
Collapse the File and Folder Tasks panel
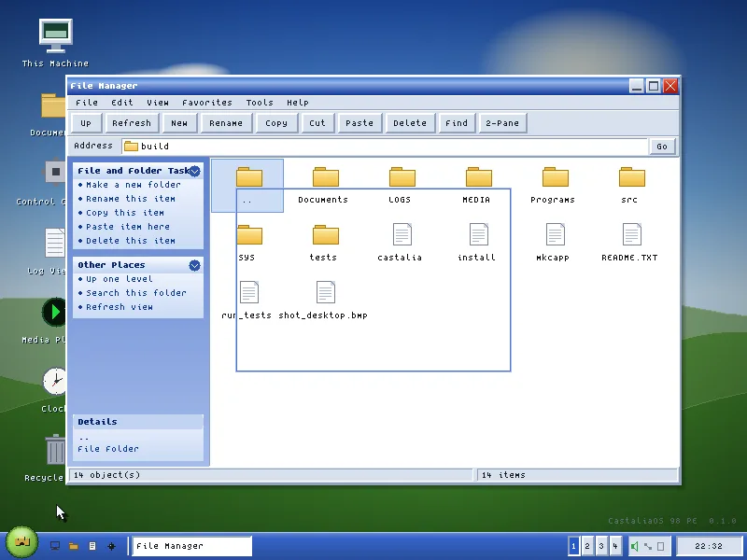coord(194,171)
